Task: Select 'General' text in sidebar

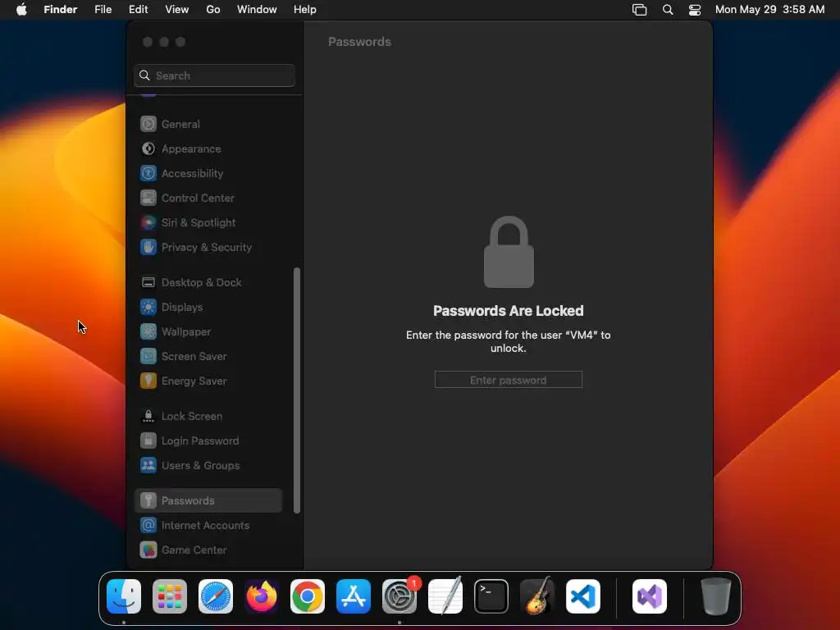Action: [180, 124]
